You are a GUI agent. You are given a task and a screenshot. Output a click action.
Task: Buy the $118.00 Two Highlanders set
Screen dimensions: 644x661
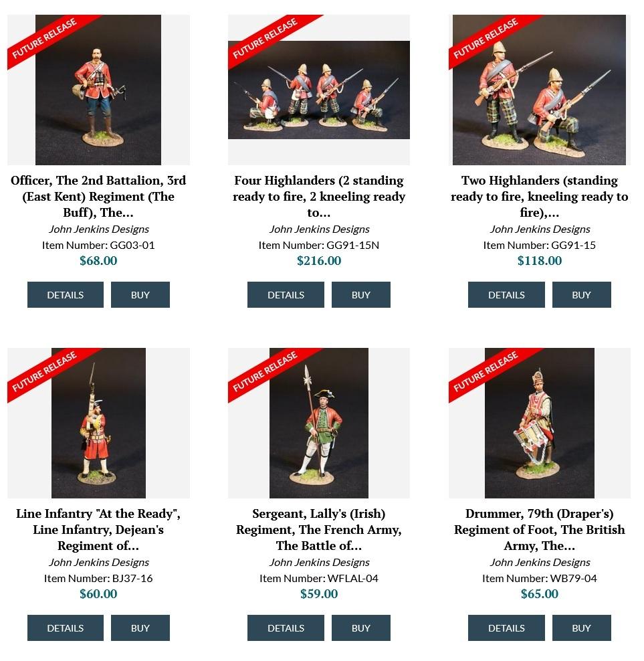pyautogui.click(x=582, y=294)
